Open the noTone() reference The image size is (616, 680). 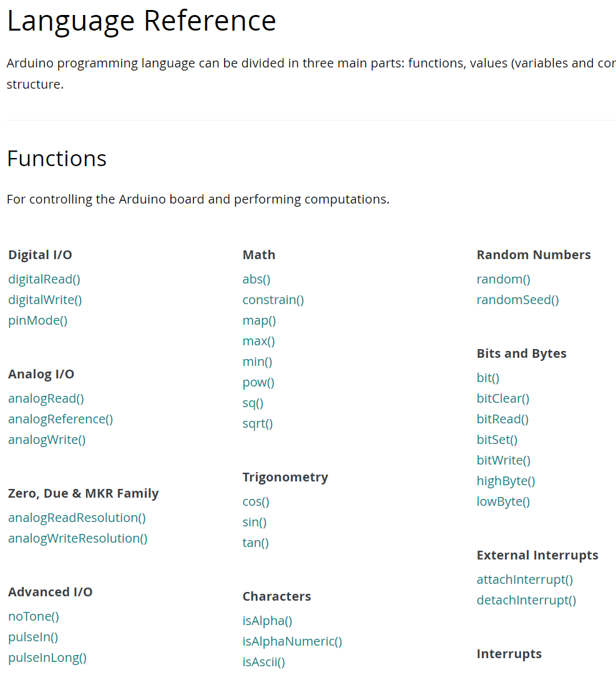34,616
